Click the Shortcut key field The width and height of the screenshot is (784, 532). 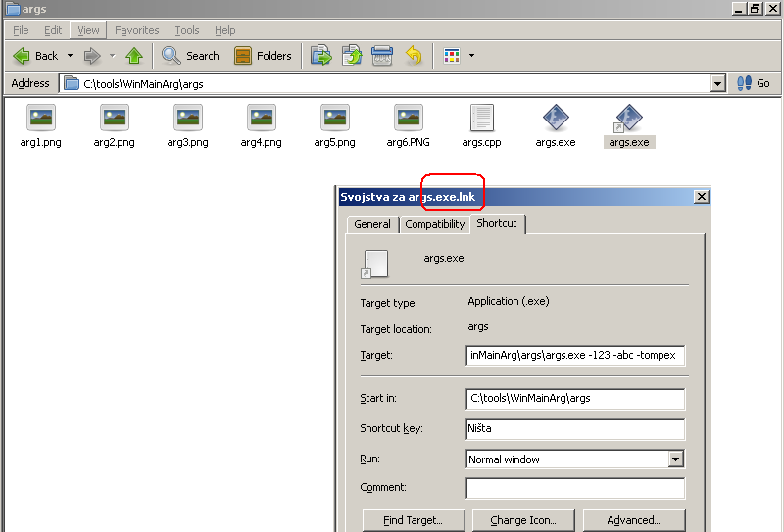(575, 428)
